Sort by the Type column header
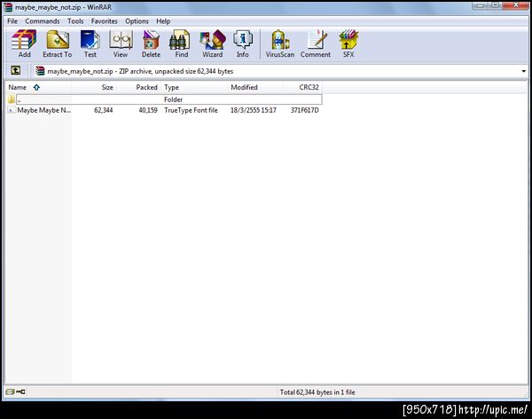The height and width of the screenshot is (419, 532). coord(194,87)
